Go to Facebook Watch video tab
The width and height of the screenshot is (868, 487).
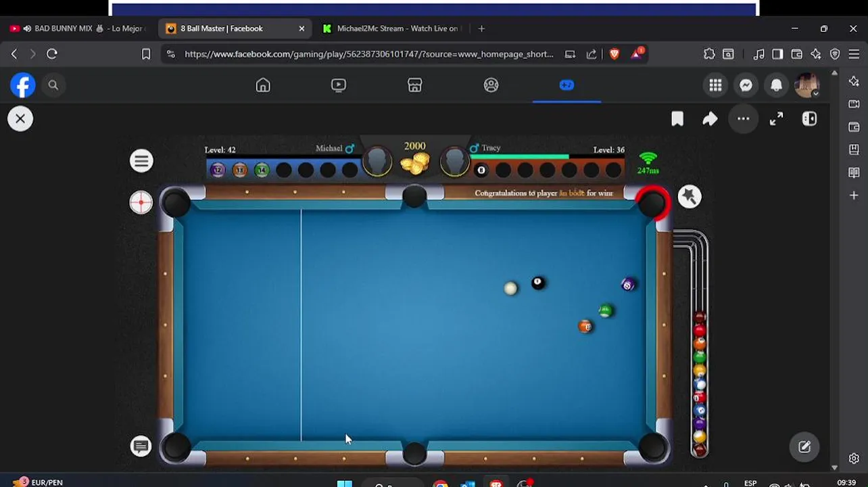pyautogui.click(x=339, y=85)
